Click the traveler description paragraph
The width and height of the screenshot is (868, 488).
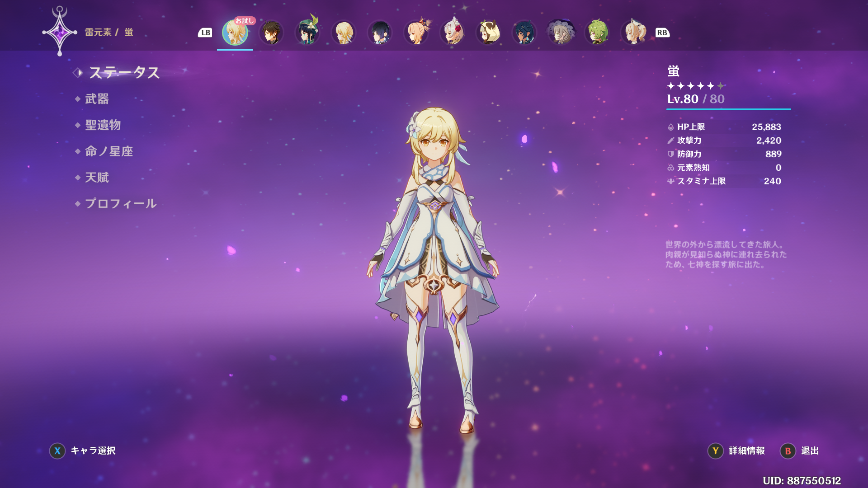click(726, 254)
